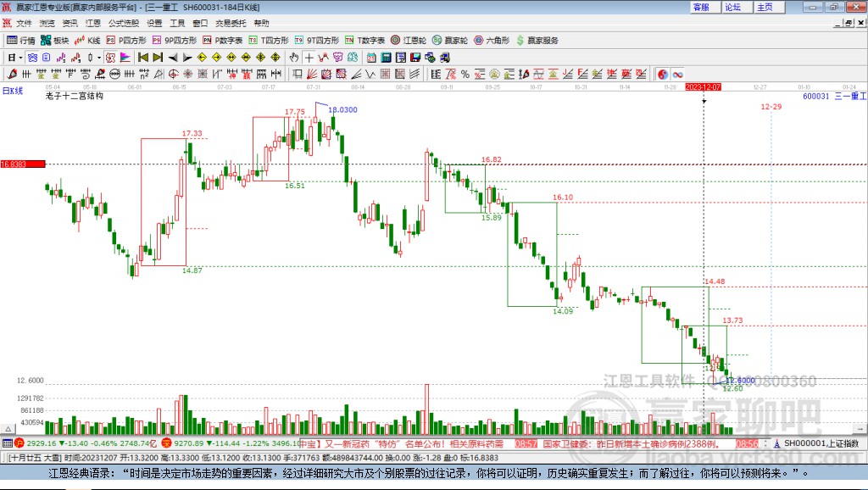Select the red Gann fan lines tool

[x=312, y=75]
